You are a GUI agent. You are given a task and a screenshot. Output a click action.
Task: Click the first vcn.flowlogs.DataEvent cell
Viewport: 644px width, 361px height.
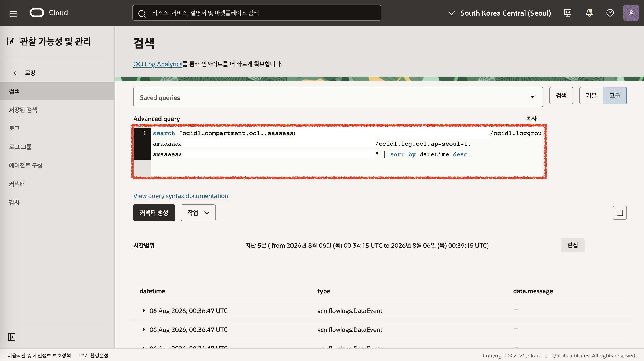[x=350, y=311]
